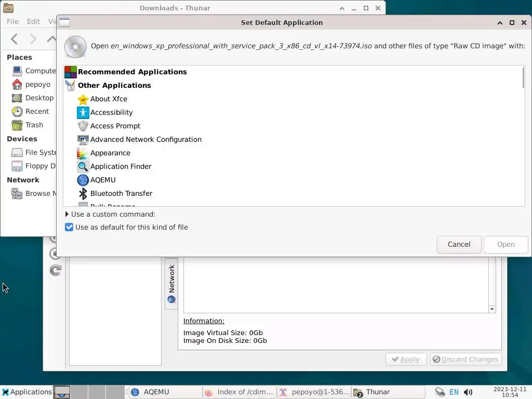Switch to Index of /cdim browser window
Image resolution: width=532 pixels, height=399 pixels.
(x=240, y=392)
